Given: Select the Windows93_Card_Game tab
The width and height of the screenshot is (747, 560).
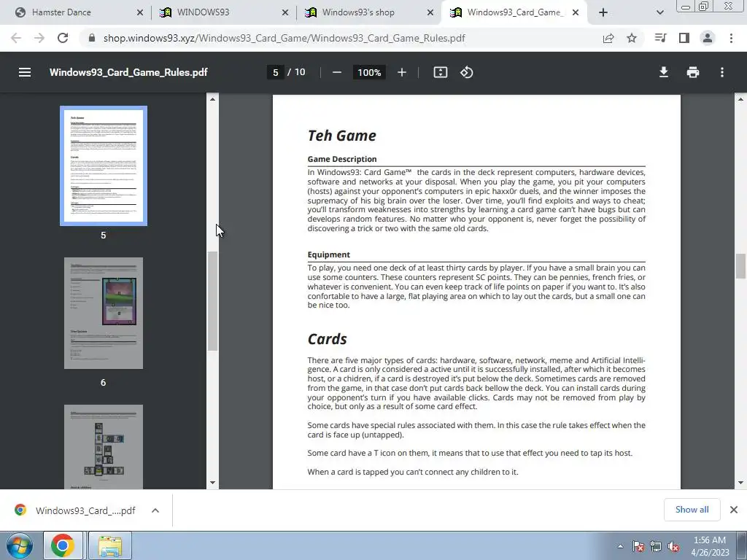Looking at the screenshot, I should pyautogui.click(x=512, y=12).
